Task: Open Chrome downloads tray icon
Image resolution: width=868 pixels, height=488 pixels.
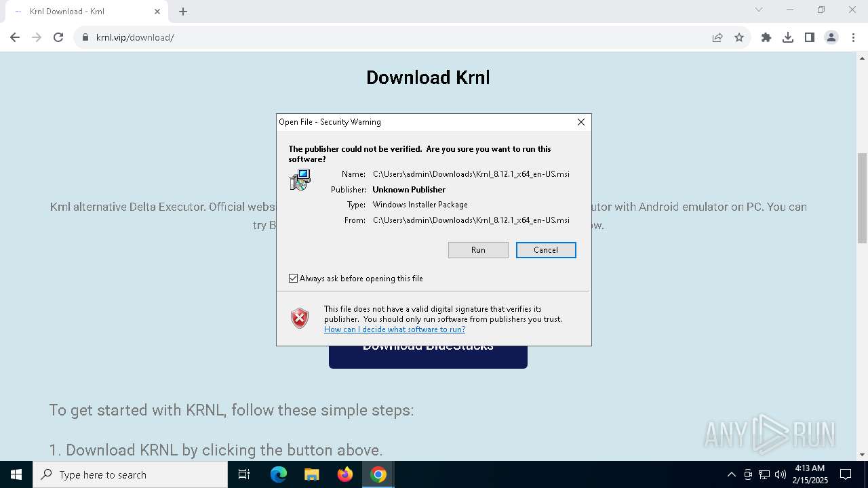Action: (x=788, y=37)
